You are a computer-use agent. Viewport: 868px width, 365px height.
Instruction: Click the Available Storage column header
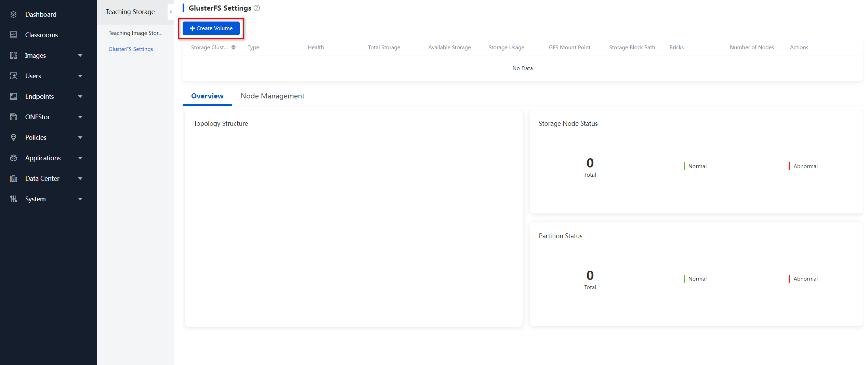(x=449, y=47)
